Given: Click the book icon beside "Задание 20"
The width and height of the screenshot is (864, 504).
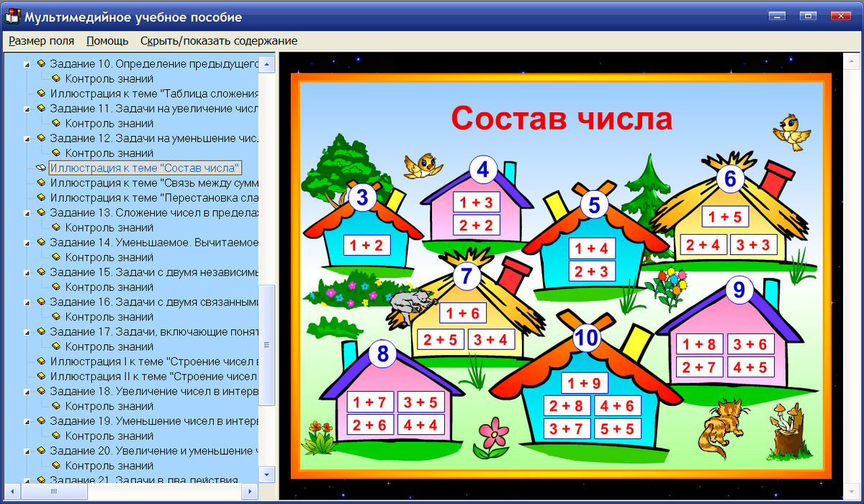Looking at the screenshot, I should click(x=42, y=451).
